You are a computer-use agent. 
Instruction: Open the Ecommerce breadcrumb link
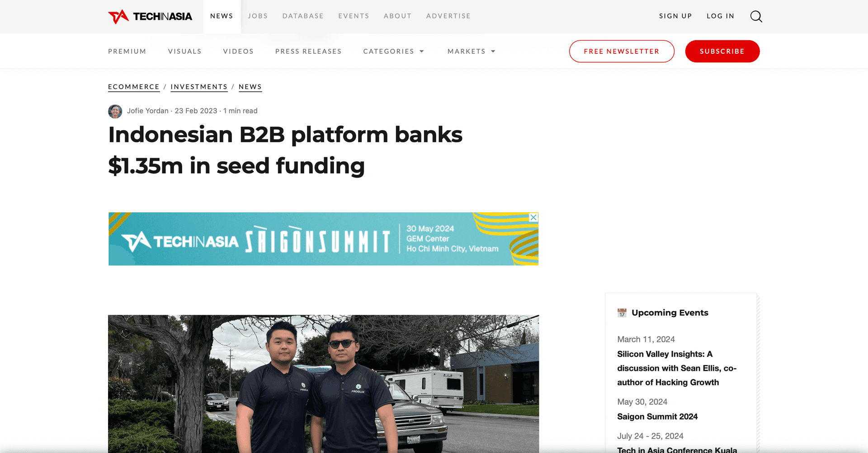click(134, 87)
